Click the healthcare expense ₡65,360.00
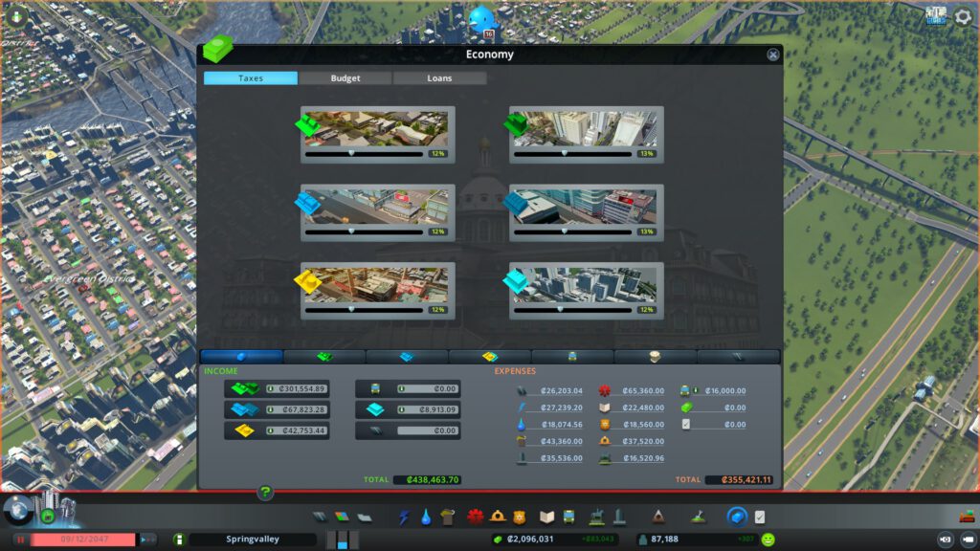Viewport: 980px width, 551px height. 643,390
